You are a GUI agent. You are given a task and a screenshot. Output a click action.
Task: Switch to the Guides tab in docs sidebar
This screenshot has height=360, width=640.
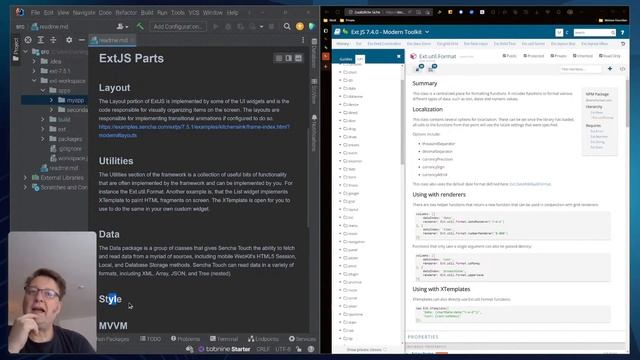click(345, 59)
